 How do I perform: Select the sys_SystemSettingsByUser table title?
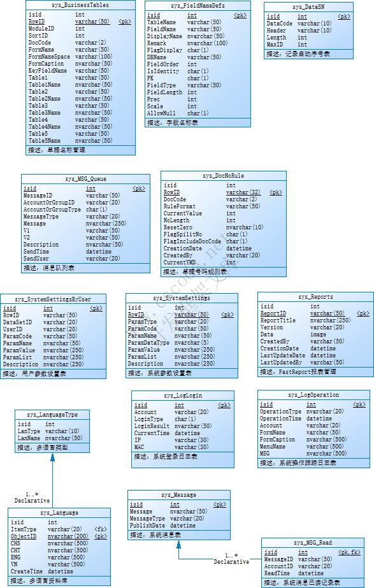53,299
